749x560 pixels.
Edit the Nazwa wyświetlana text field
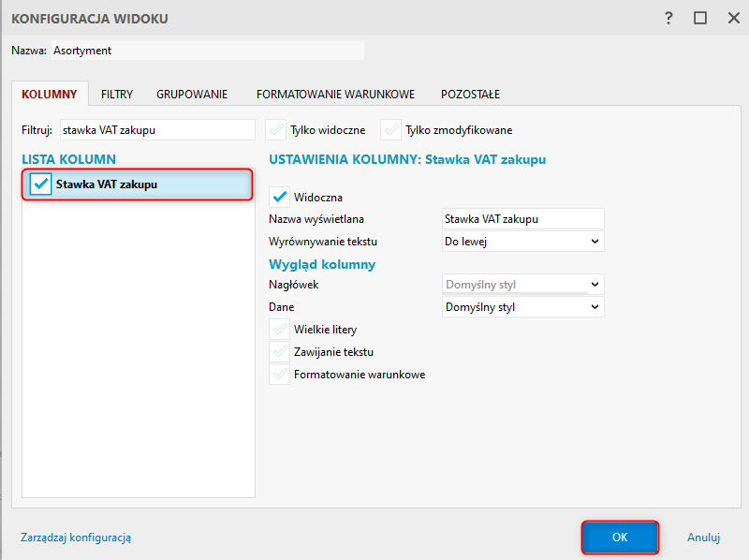click(523, 219)
